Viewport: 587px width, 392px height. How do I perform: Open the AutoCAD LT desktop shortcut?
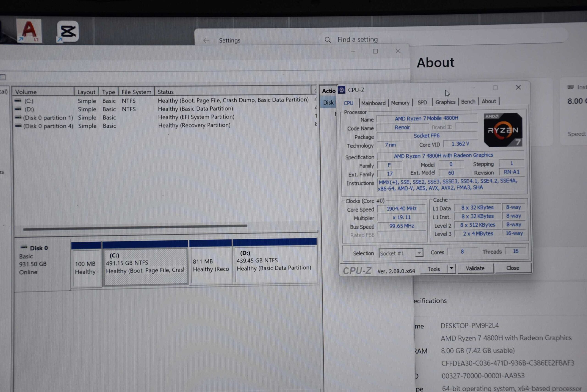(x=29, y=31)
